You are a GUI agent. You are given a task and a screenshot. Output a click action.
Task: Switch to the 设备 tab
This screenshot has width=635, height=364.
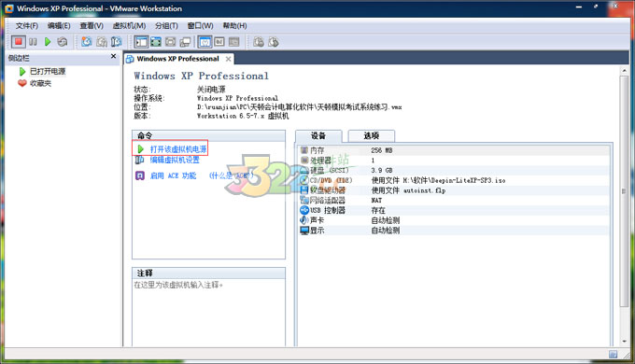click(318, 136)
